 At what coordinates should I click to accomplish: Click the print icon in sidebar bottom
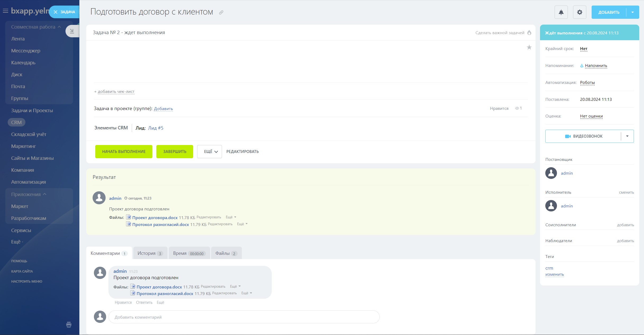[69, 324]
